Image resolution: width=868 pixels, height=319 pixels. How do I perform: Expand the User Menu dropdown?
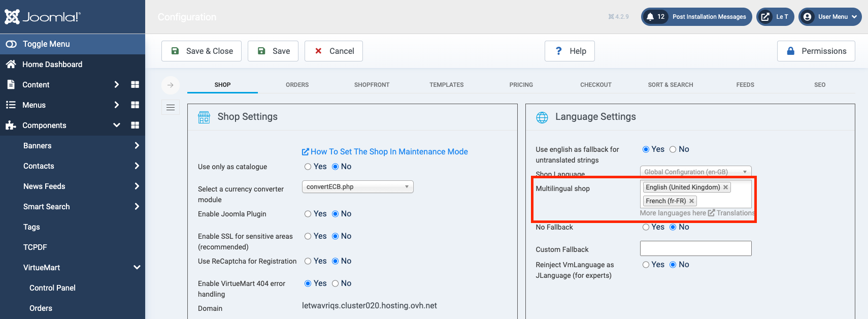click(x=830, y=17)
